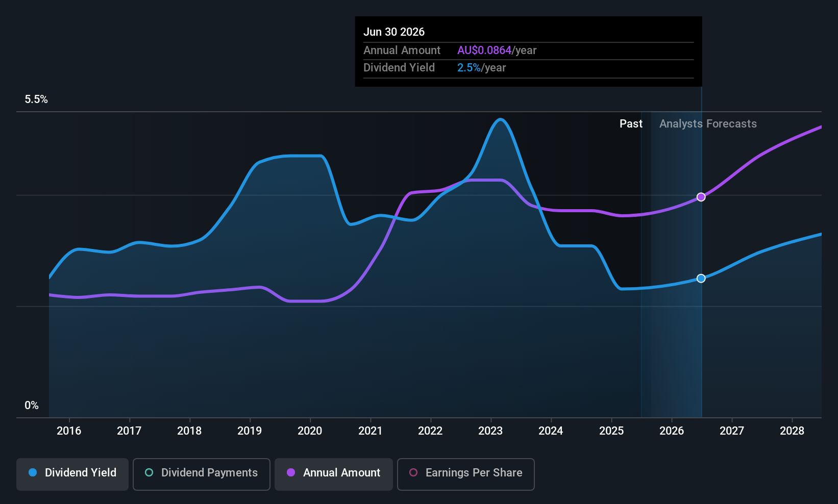The height and width of the screenshot is (504, 838).
Task: Show the Earnings Per Share series
Action: [x=465, y=474]
